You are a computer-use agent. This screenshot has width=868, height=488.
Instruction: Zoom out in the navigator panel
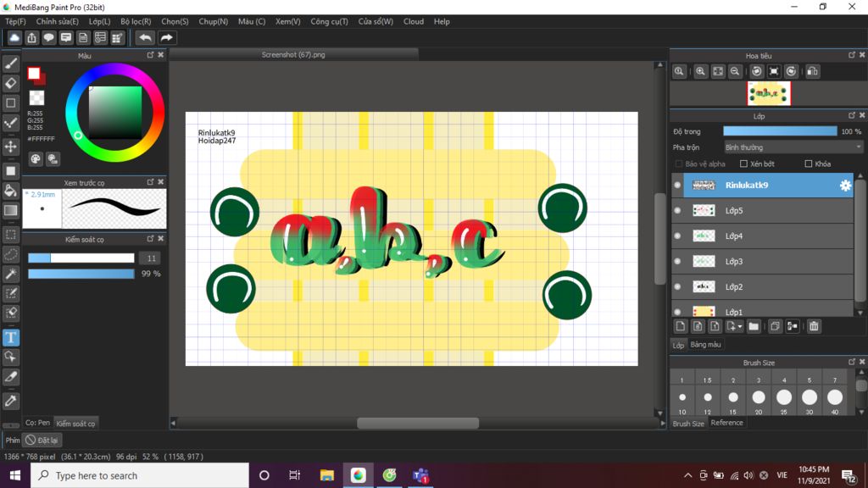click(735, 71)
